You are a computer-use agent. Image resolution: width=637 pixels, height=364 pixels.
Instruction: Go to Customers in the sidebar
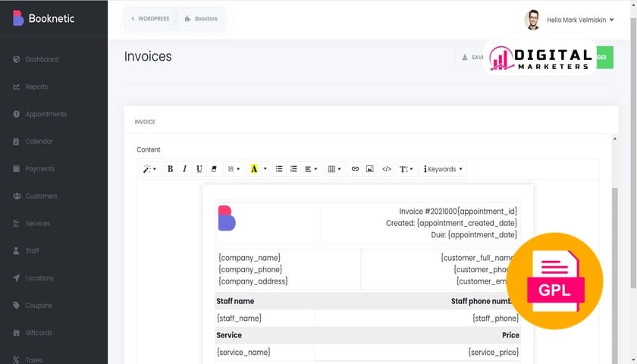point(41,196)
